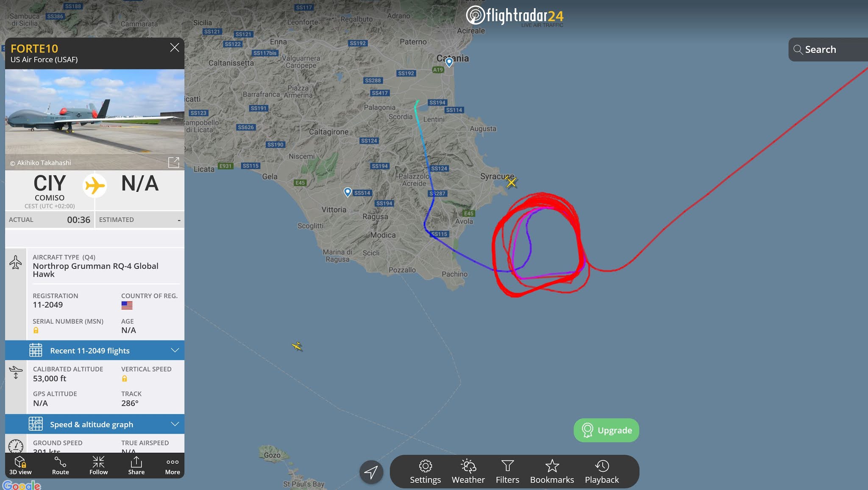868x490 pixels.
Task: Expand Recent 11-2049 flights section
Action: tap(95, 350)
